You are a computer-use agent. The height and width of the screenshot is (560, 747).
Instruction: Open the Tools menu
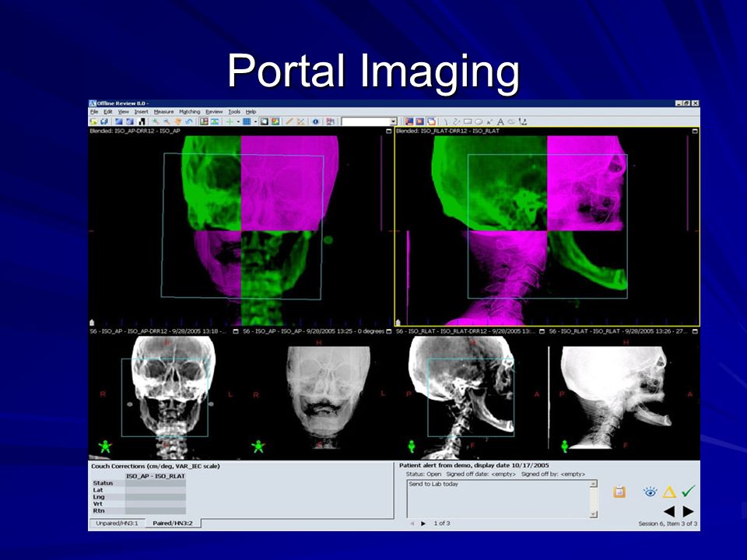click(234, 112)
